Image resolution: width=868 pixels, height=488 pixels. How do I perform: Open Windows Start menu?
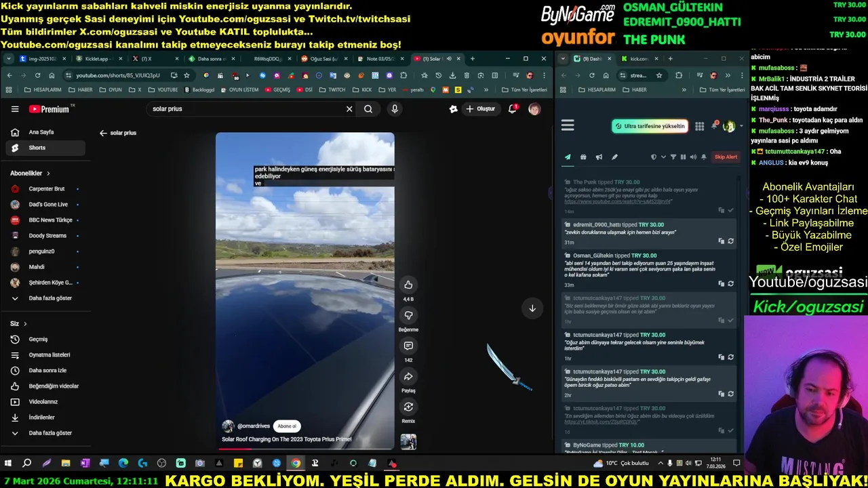8,464
